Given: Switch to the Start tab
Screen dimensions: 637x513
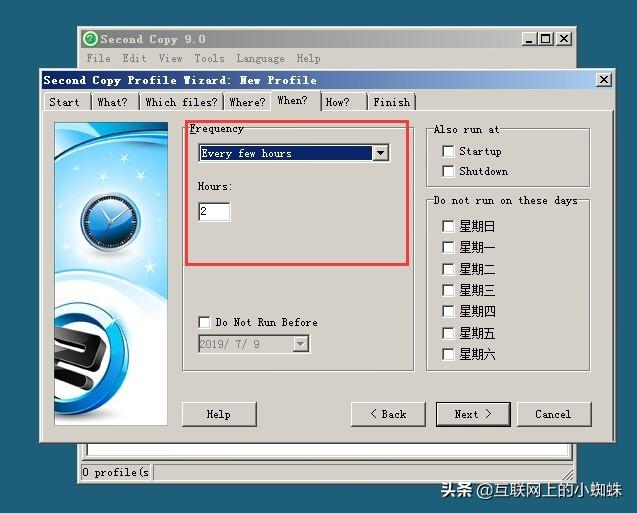Looking at the screenshot, I should pos(67,102).
